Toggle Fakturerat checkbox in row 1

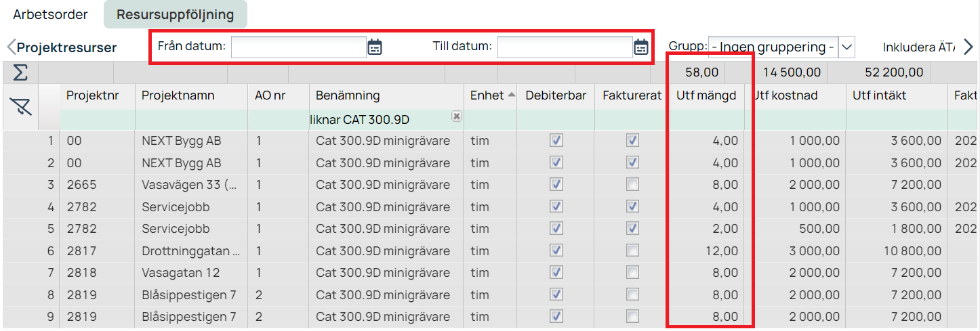(632, 140)
